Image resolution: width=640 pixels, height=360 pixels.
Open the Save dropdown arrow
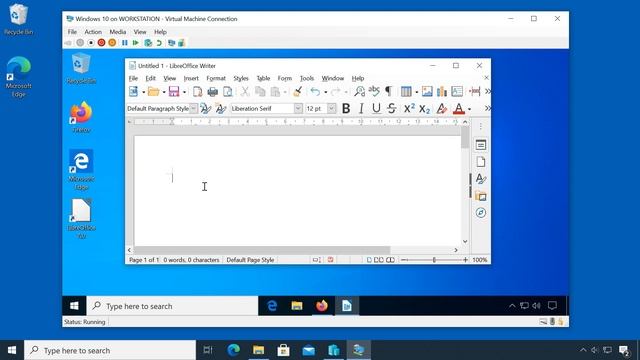pyautogui.click(x=184, y=92)
